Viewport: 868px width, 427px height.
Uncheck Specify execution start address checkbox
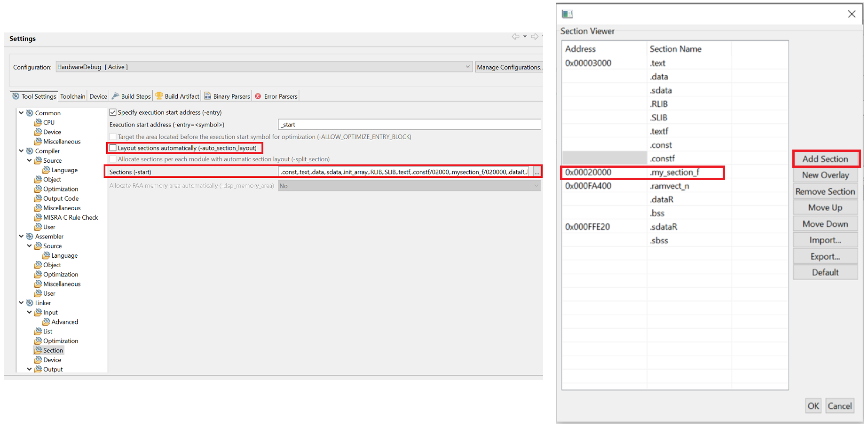coord(113,112)
